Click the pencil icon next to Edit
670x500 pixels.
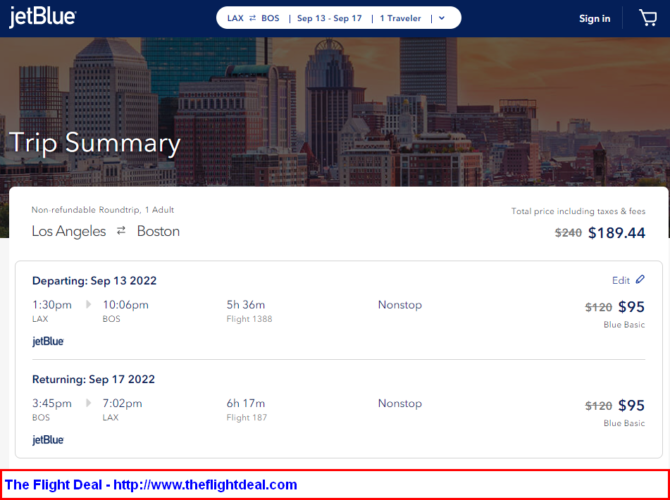(640, 280)
